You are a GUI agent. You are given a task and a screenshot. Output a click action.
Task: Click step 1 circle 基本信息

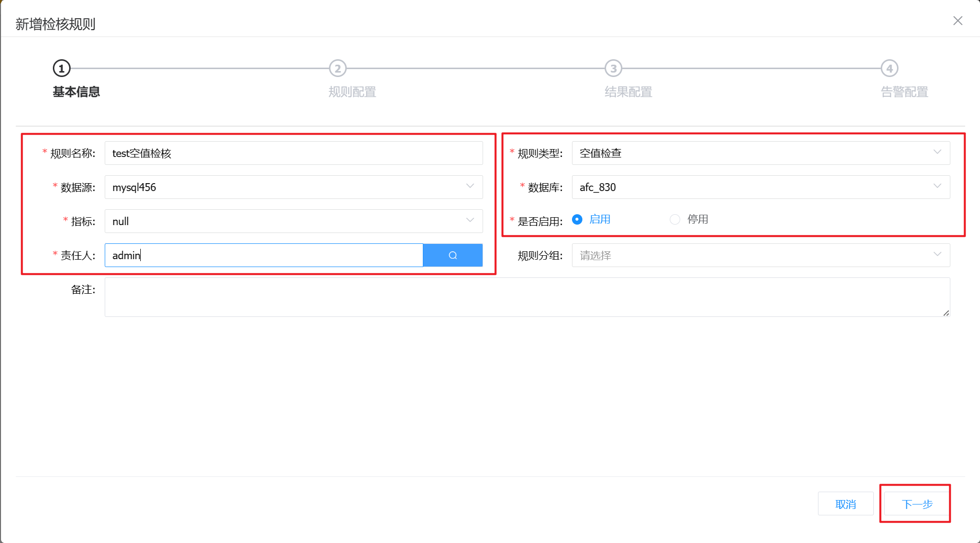[62, 69]
